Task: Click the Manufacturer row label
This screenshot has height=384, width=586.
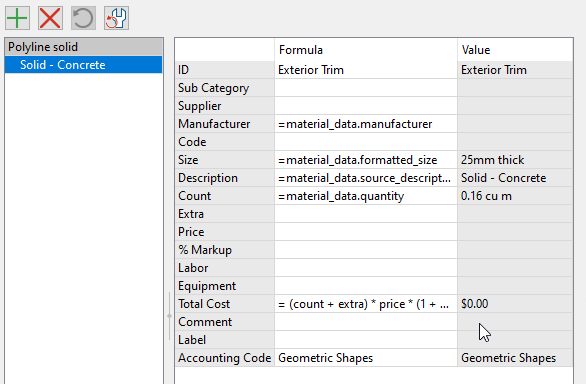Action: point(225,124)
